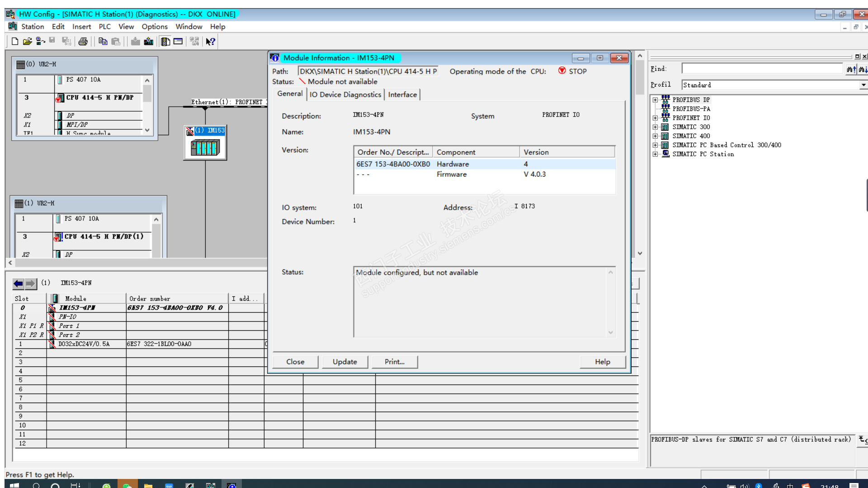Image resolution: width=868 pixels, height=488 pixels.
Task: Click the Print... button in dialog
Action: 394,361
